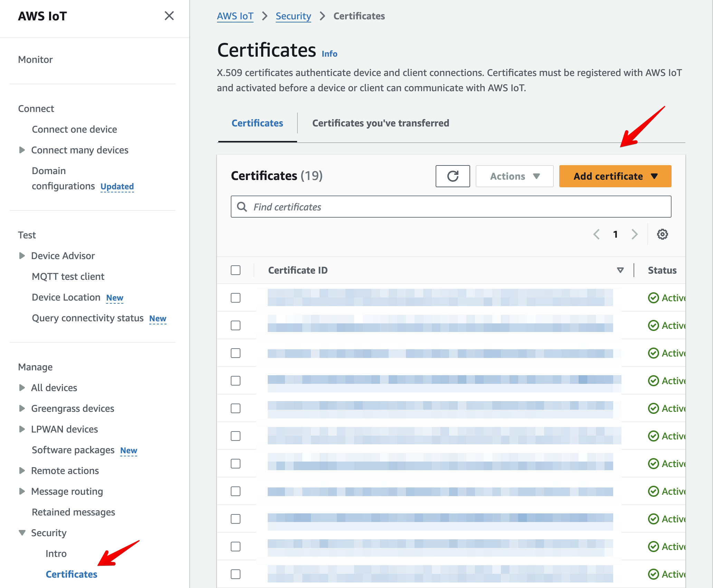Viewport: 713px width, 588px height.
Task: Click AWS IoT breadcrumb link
Action: [235, 16]
